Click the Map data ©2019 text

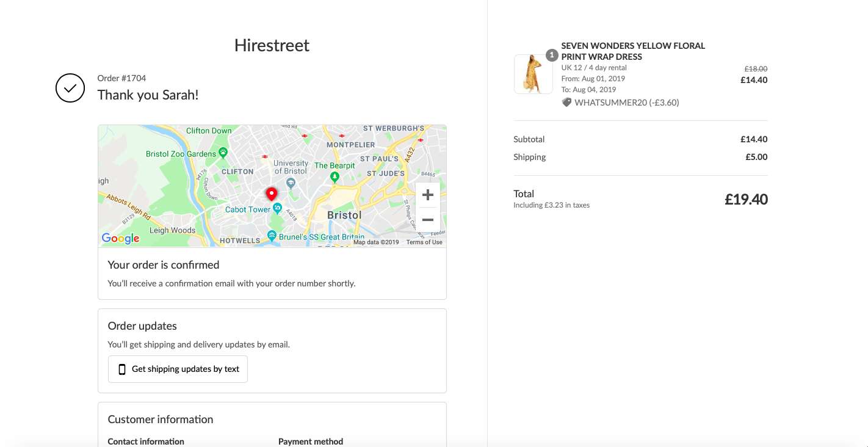point(376,242)
